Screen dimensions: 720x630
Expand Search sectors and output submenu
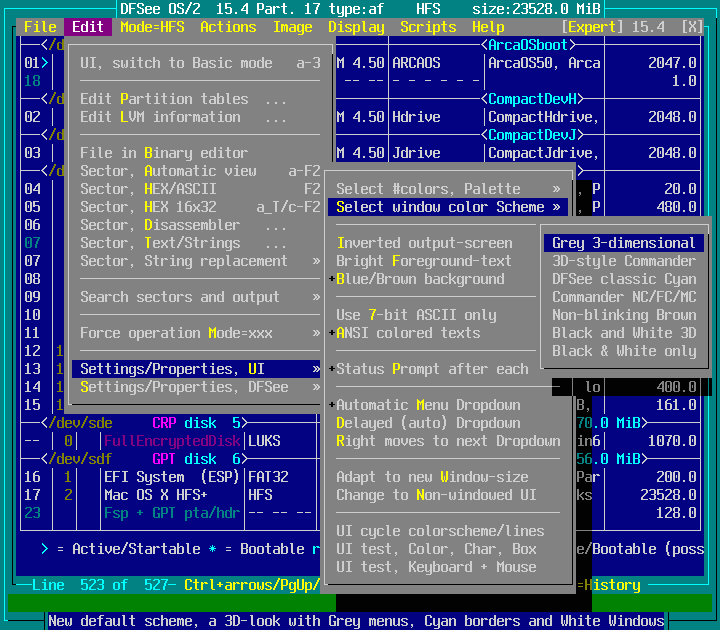[x=196, y=297]
